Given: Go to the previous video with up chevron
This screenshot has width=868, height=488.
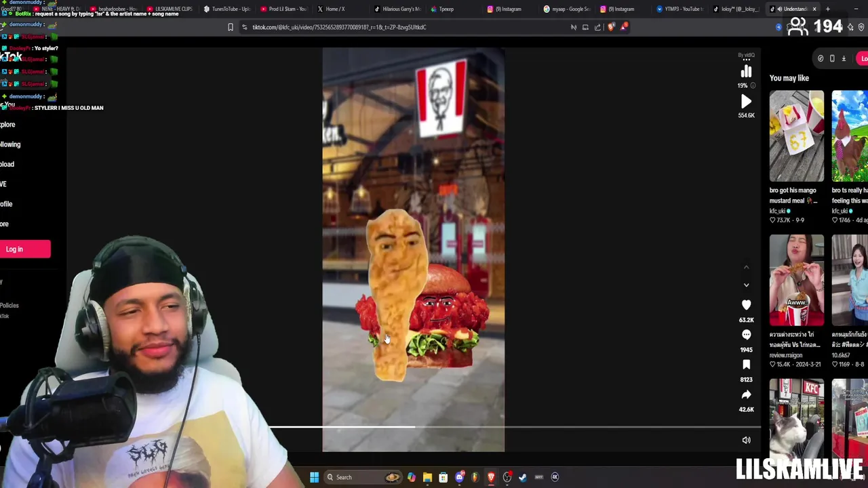Looking at the screenshot, I should [x=746, y=267].
